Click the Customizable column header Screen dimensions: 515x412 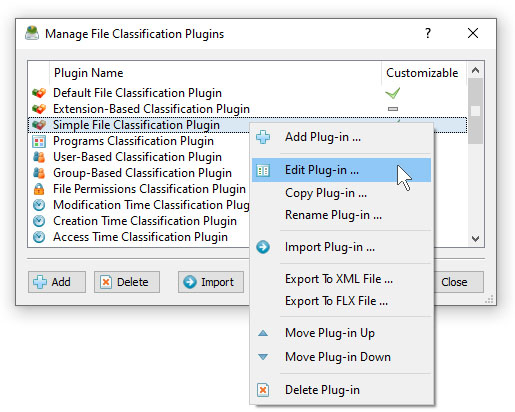pyautogui.click(x=422, y=73)
